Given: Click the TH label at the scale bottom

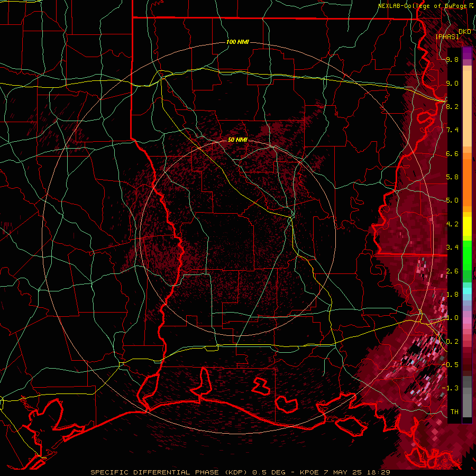Looking at the screenshot, I should [x=454, y=412].
